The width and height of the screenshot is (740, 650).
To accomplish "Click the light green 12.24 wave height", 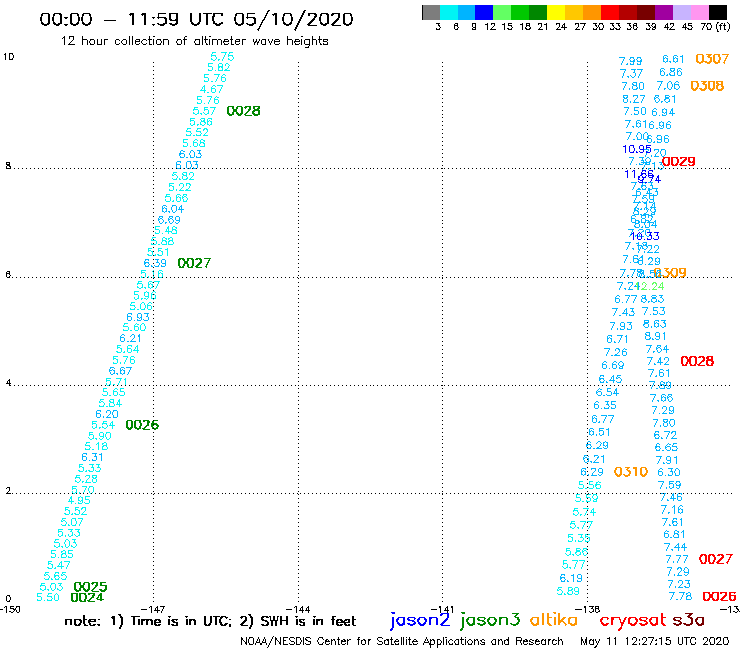I will 652,286.
